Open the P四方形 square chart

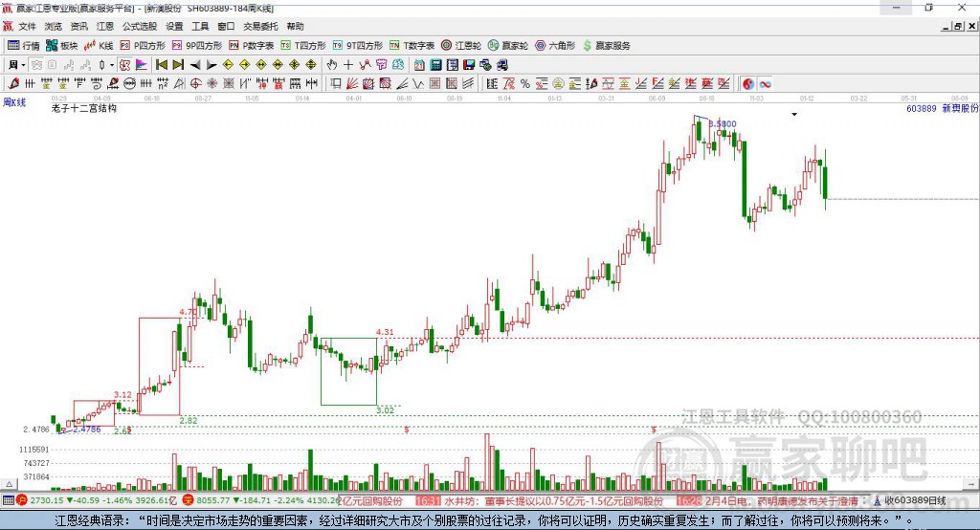point(143,46)
